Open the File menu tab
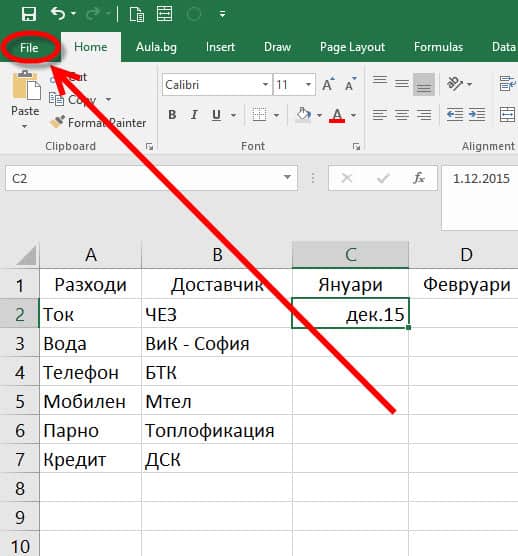The height and width of the screenshot is (556, 518). tap(29, 48)
